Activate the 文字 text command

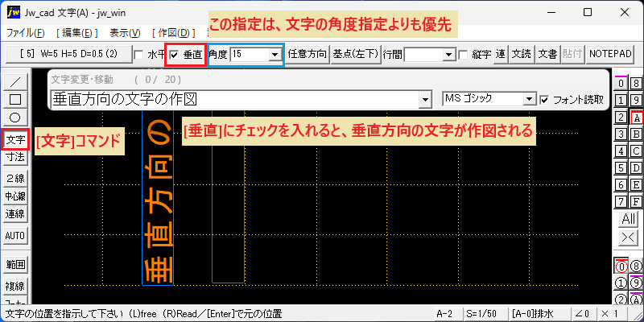click(x=15, y=140)
